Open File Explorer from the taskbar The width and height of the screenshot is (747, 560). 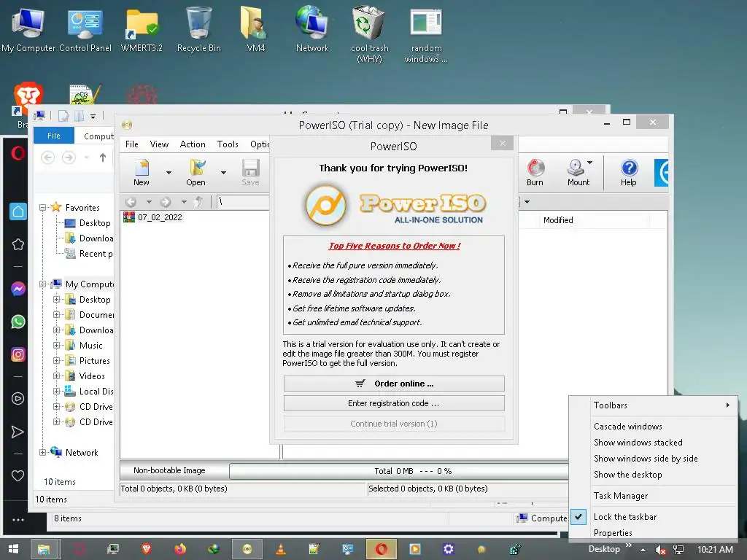pyautogui.click(x=44, y=549)
